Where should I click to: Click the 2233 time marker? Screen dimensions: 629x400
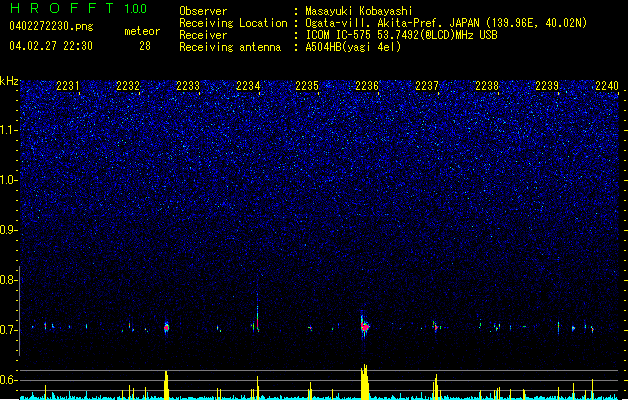tap(188, 86)
